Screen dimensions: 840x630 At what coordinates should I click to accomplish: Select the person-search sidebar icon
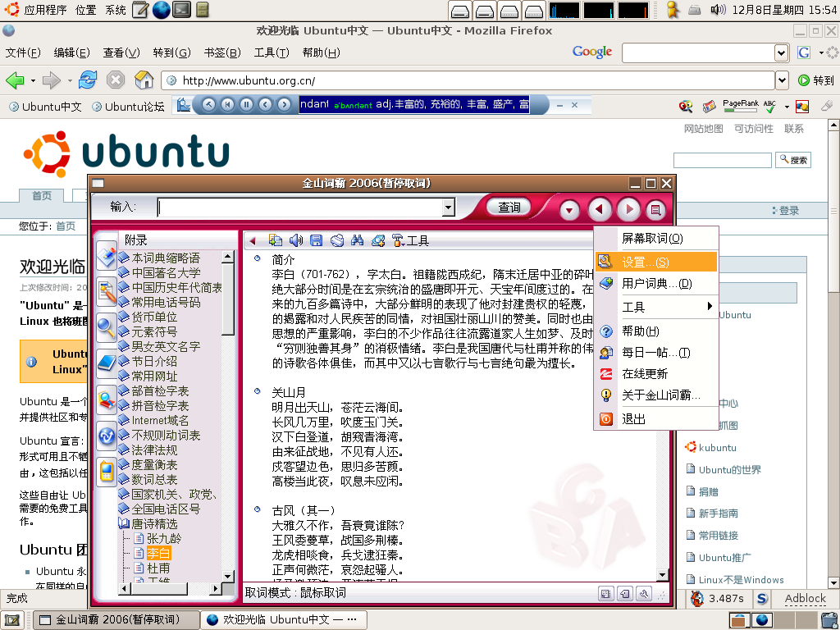click(107, 399)
